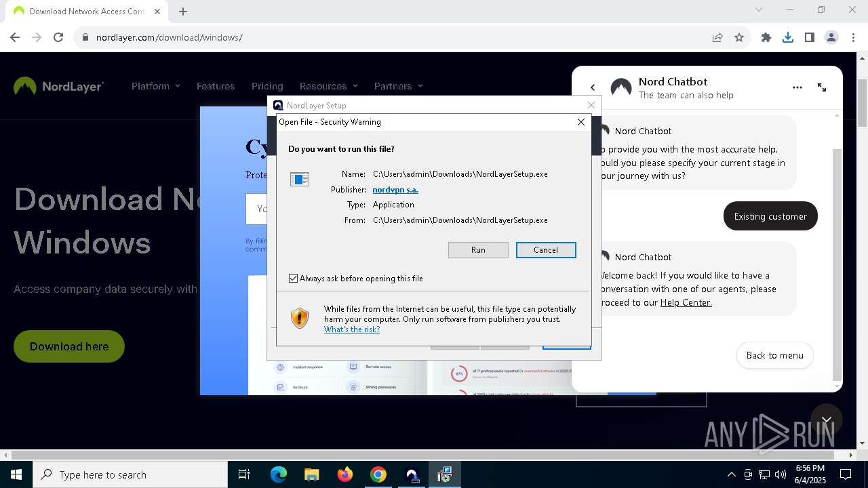
Task: Open NordLayer app on taskbar
Action: tap(412, 474)
